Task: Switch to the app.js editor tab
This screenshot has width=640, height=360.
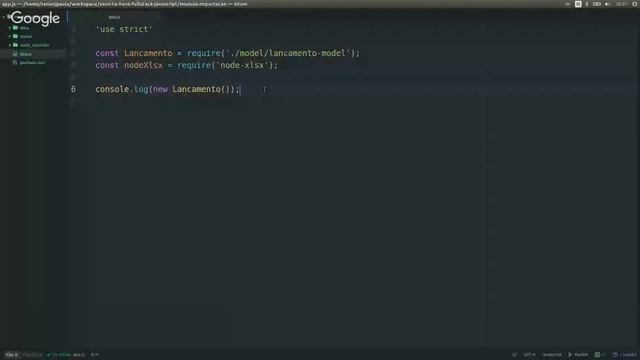Action: tap(114, 17)
